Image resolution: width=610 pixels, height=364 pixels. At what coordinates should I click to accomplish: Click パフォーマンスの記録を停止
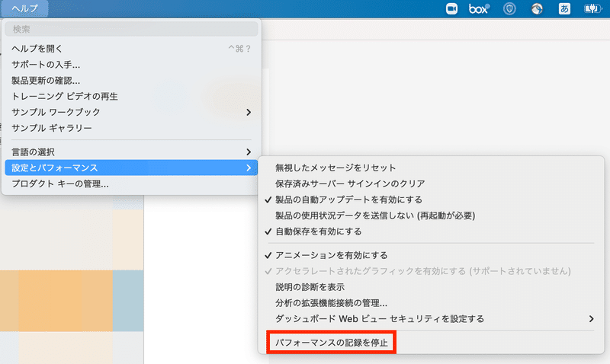click(x=332, y=343)
